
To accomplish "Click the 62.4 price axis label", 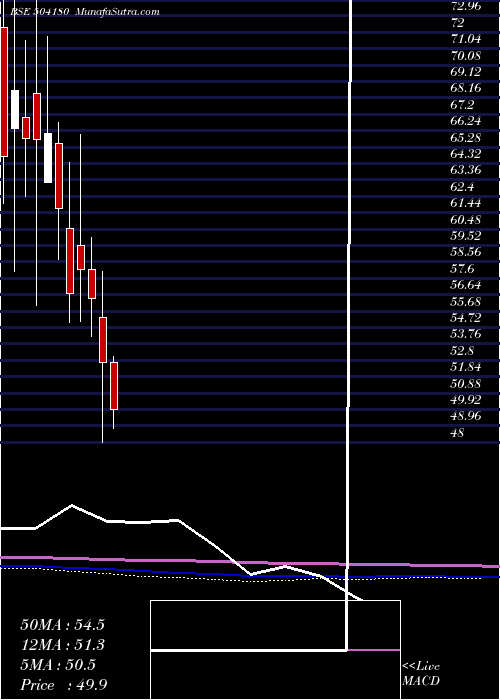I will [x=462, y=187].
